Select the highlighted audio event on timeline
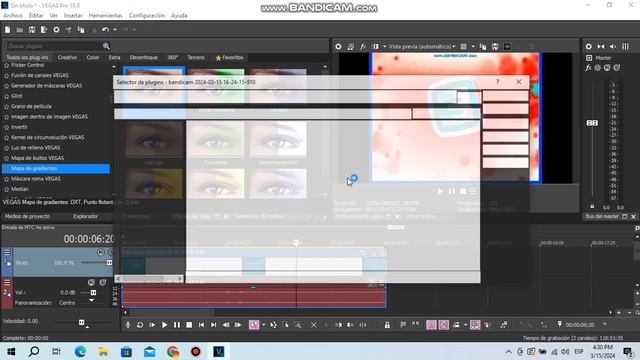 (x=253, y=296)
